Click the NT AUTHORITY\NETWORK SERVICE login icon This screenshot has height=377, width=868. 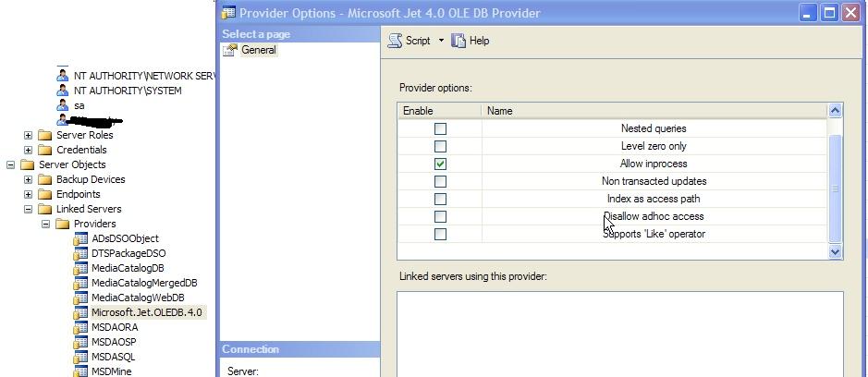[x=63, y=75]
